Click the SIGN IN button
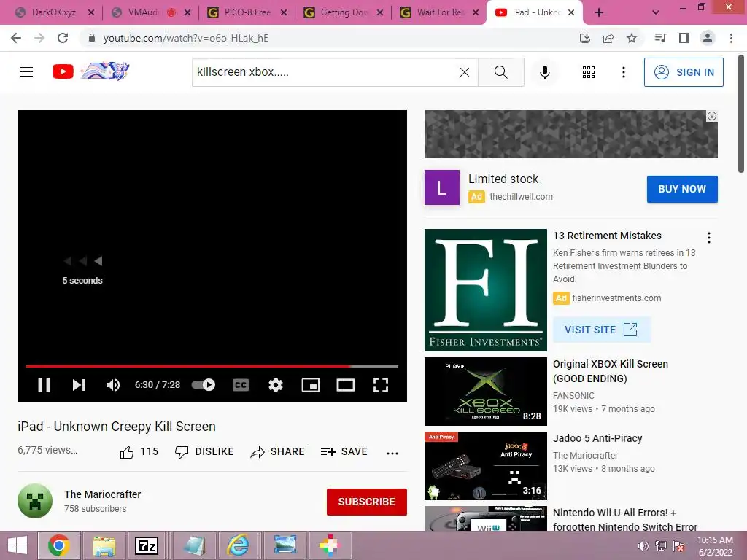 [x=684, y=72]
